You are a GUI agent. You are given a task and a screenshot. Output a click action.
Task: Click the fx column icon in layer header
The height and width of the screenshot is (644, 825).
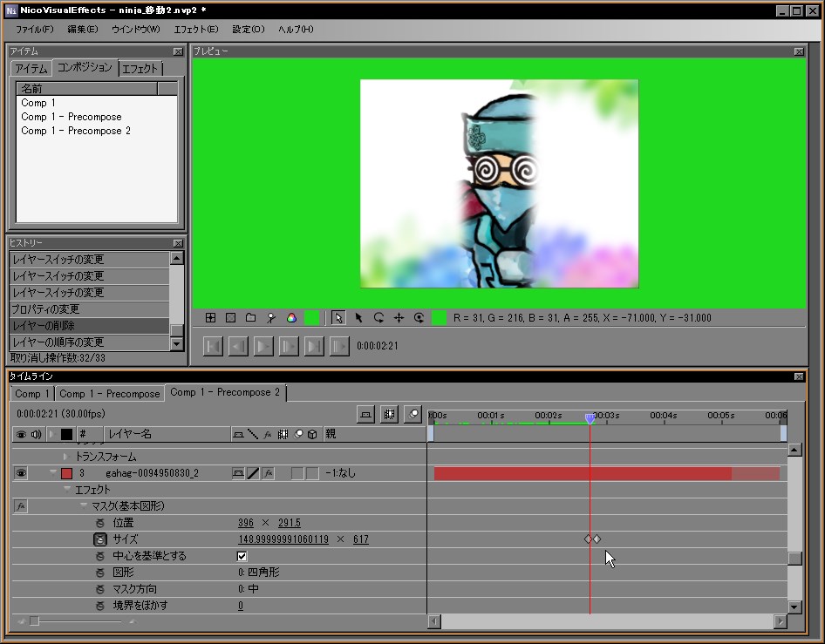pos(268,434)
